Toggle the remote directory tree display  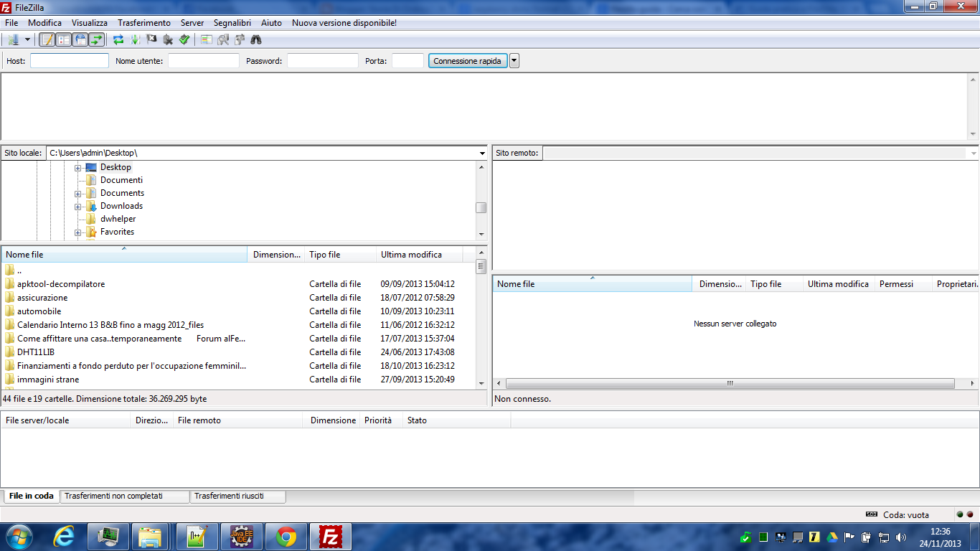[80, 39]
